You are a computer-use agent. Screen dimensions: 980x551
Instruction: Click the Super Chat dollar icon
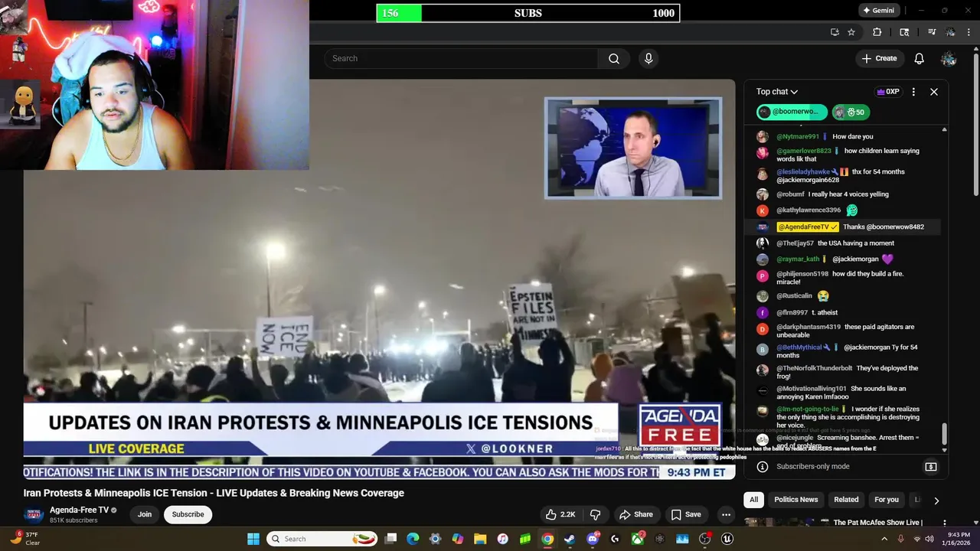931,467
